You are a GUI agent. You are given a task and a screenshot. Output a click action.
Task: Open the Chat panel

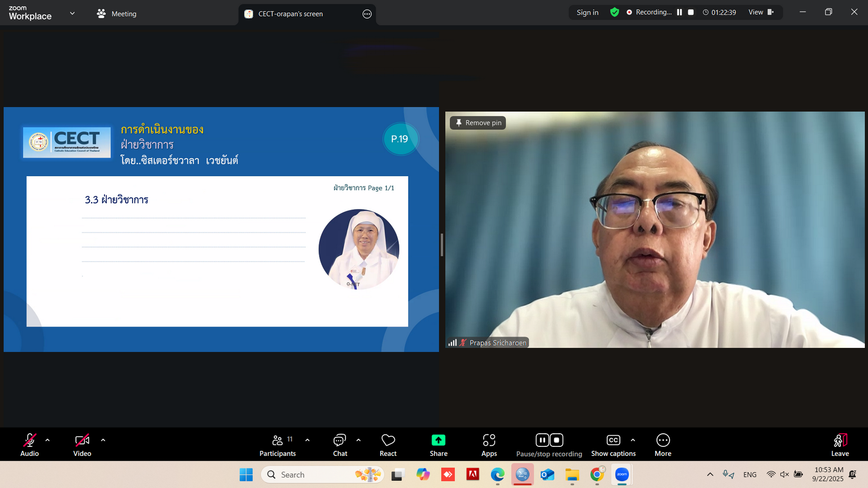click(340, 445)
